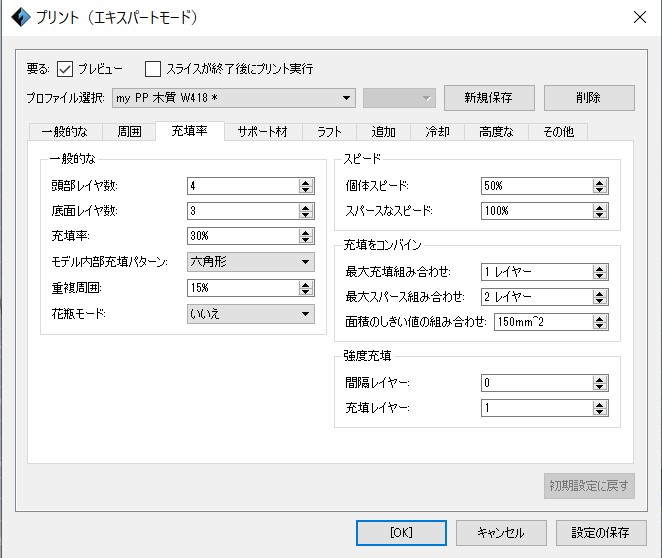Decrease 頭部レイヤ数 with down arrow
Image resolution: width=662 pixels, height=558 pixels.
click(x=306, y=190)
